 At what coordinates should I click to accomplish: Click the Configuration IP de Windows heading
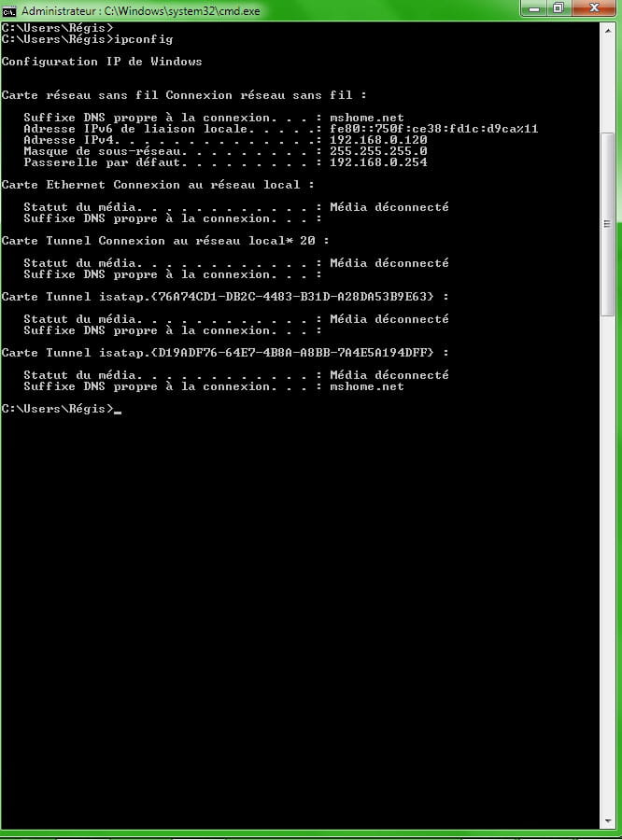tap(102, 62)
